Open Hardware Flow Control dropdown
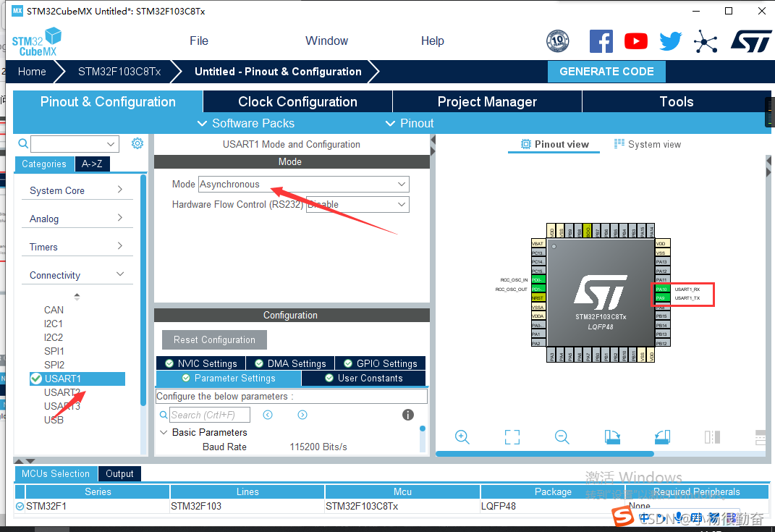 pos(358,205)
